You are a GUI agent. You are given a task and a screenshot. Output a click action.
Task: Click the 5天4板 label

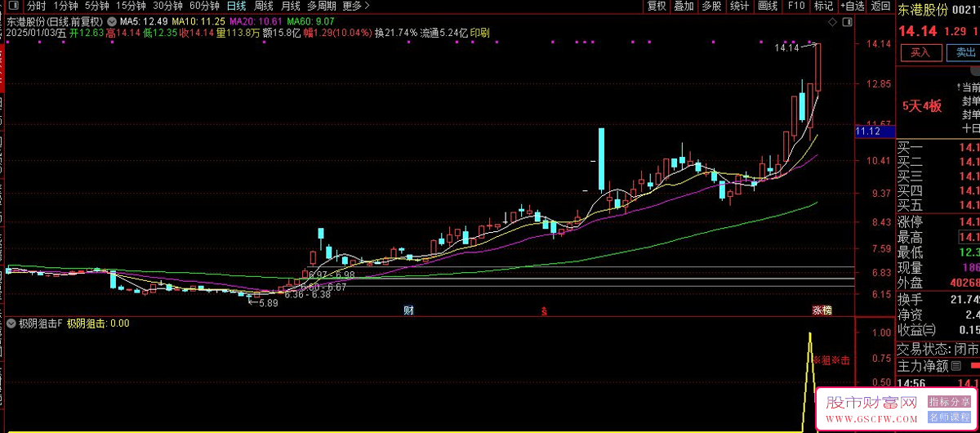point(922,105)
